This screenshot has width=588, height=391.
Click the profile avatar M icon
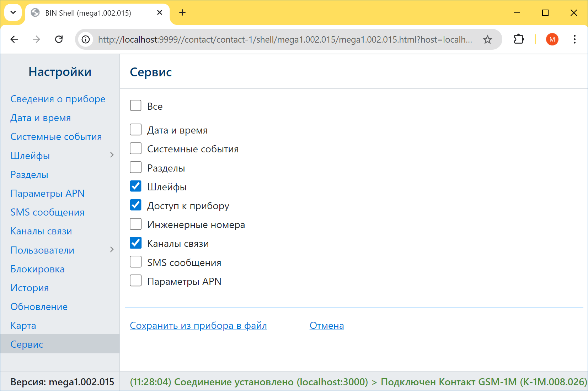(x=552, y=39)
